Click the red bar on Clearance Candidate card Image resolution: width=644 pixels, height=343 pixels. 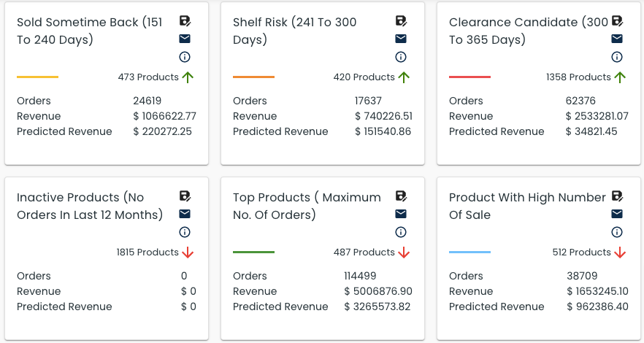pos(469,77)
